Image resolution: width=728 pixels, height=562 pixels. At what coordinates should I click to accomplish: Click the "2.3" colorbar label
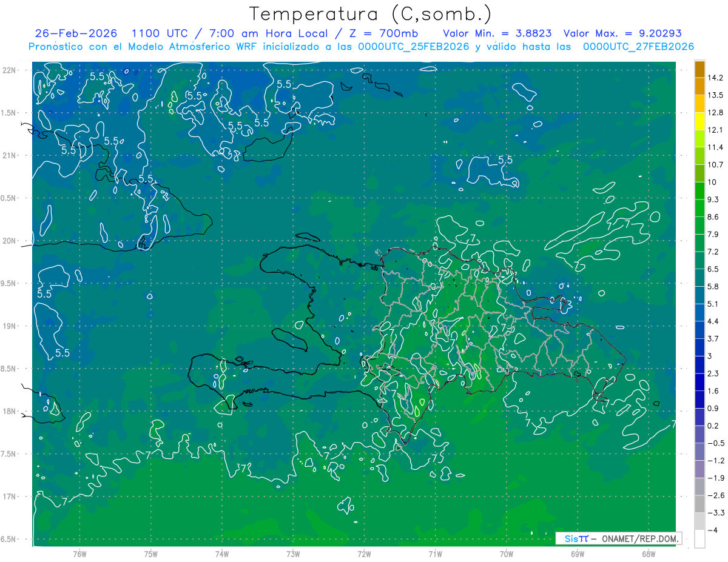pos(713,373)
